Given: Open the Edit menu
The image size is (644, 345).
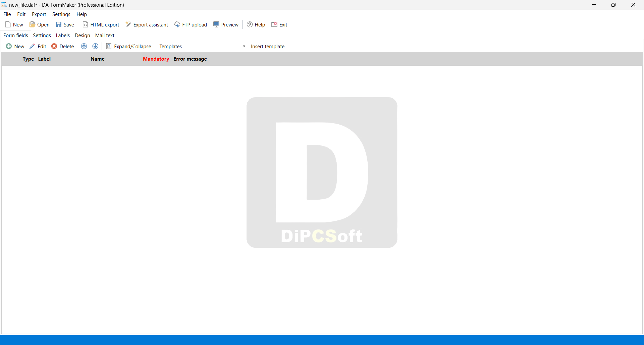Looking at the screenshot, I should 21,14.
